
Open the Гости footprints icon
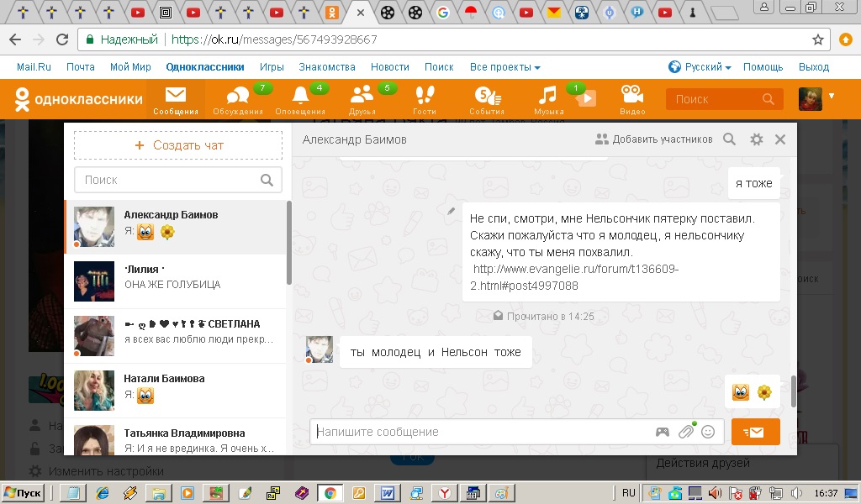click(425, 97)
